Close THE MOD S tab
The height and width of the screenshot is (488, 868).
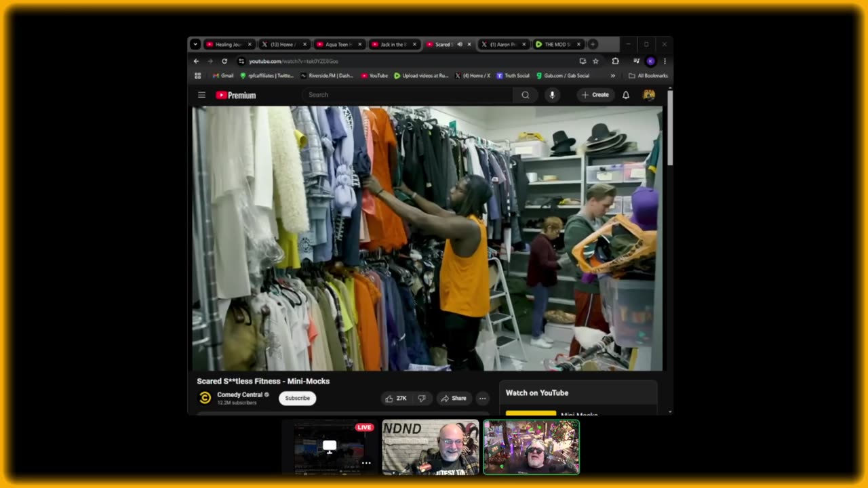click(578, 44)
